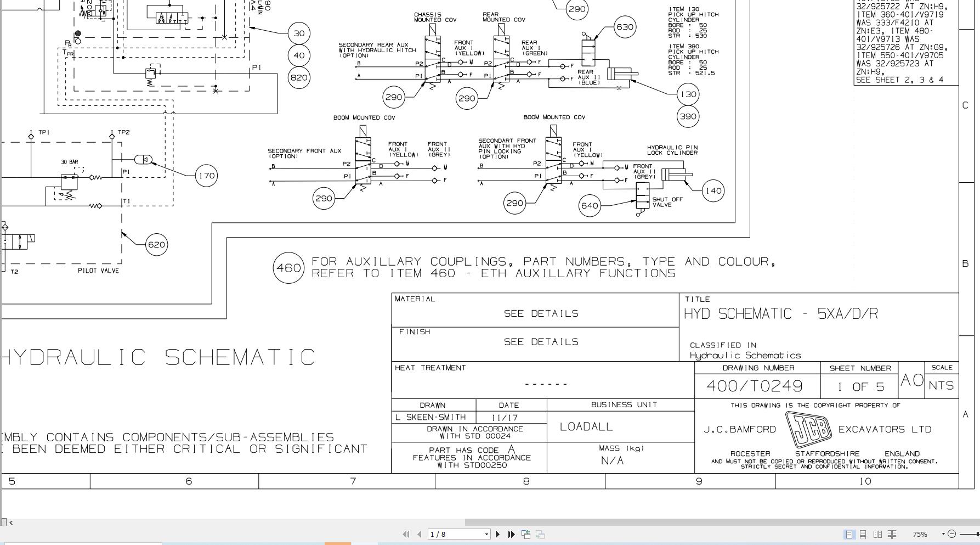
Task: Switch to facing pages view
Action: click(x=877, y=534)
